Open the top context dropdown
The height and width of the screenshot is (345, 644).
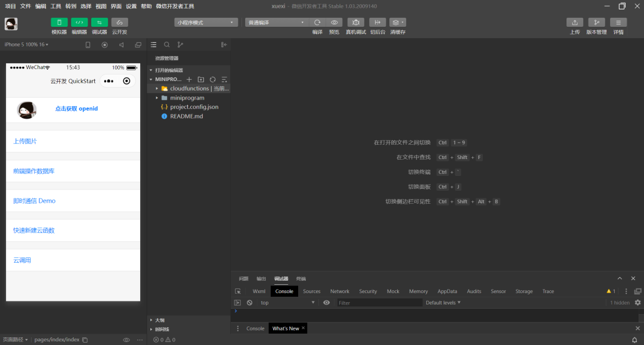pyautogui.click(x=287, y=303)
